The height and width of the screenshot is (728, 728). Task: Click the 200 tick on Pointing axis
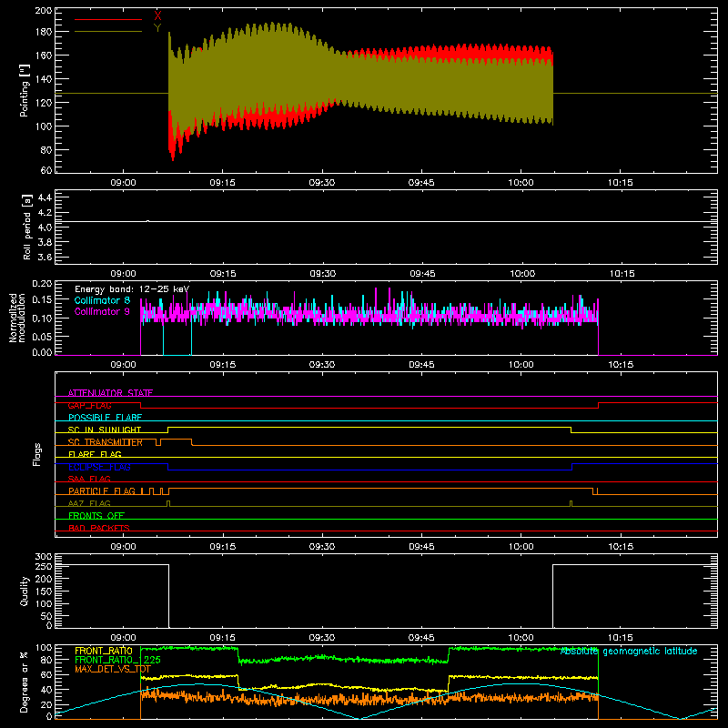43,10
